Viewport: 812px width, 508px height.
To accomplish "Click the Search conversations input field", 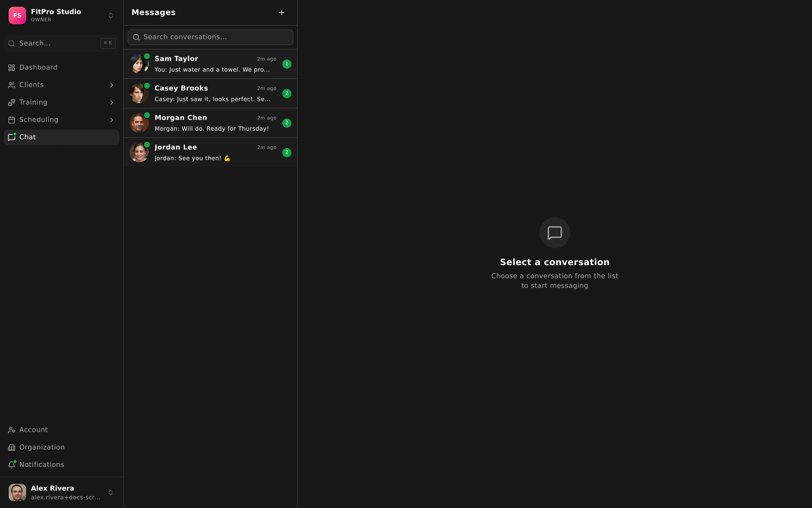I will point(210,37).
